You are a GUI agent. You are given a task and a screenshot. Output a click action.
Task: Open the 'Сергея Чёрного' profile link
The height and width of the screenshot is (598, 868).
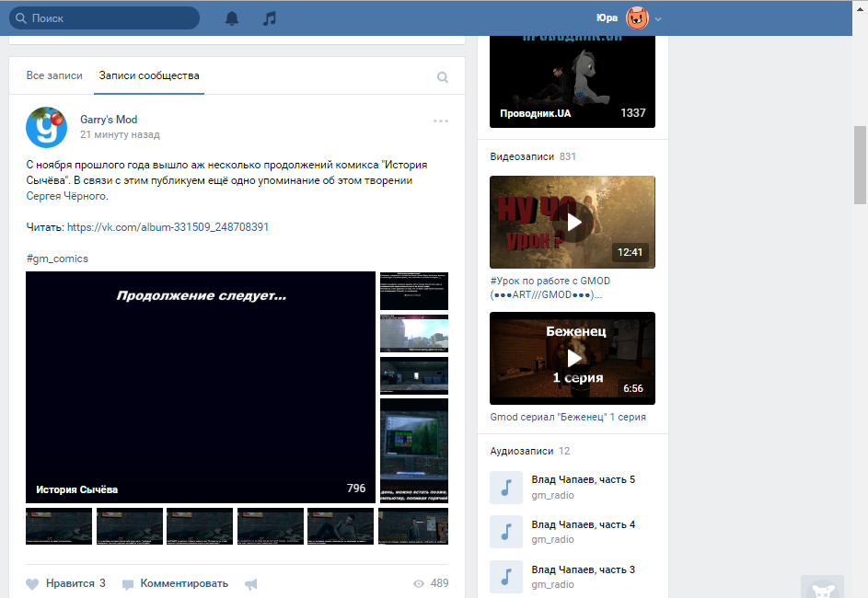tap(66, 196)
